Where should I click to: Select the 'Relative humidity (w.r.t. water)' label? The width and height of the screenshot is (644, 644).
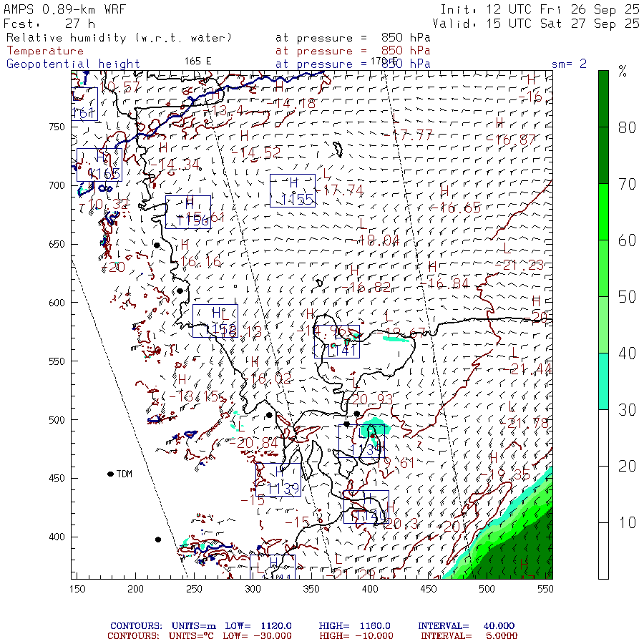[119, 38]
